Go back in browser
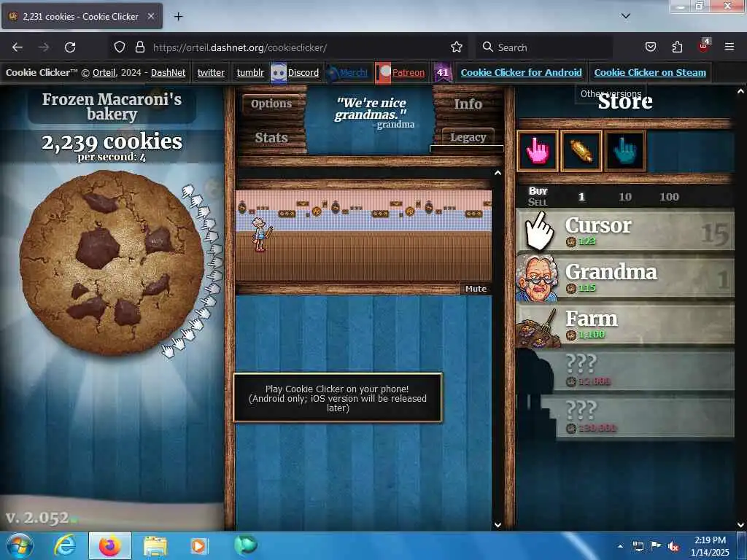This screenshot has height=560, width=747. 18,47
